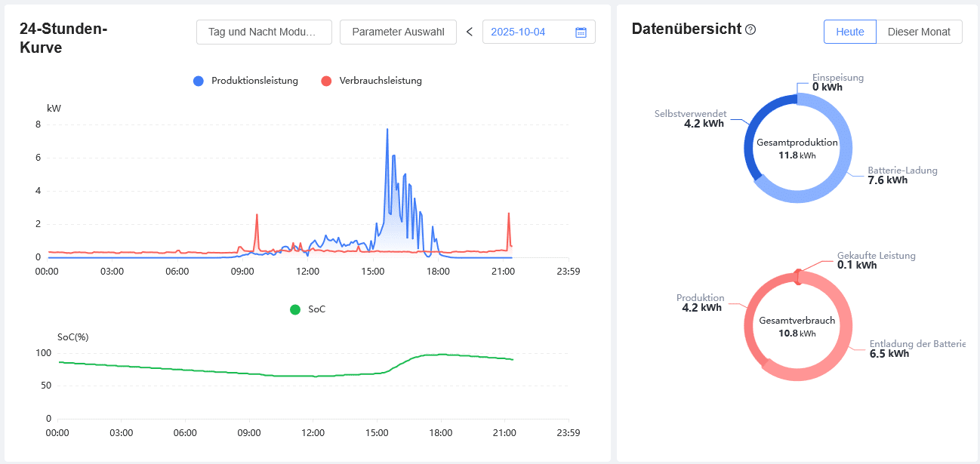980x464 pixels.
Task: Click the green SoC legend dot
Action: click(x=295, y=309)
